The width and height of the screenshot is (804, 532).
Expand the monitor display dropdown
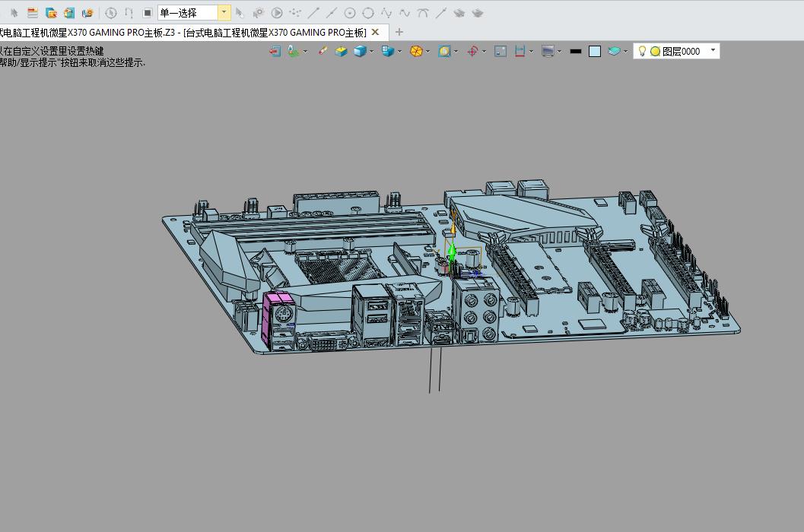pos(559,51)
